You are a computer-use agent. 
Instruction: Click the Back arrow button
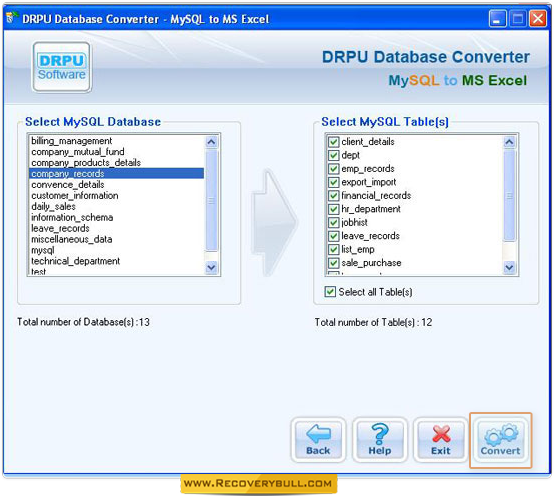coord(318,440)
